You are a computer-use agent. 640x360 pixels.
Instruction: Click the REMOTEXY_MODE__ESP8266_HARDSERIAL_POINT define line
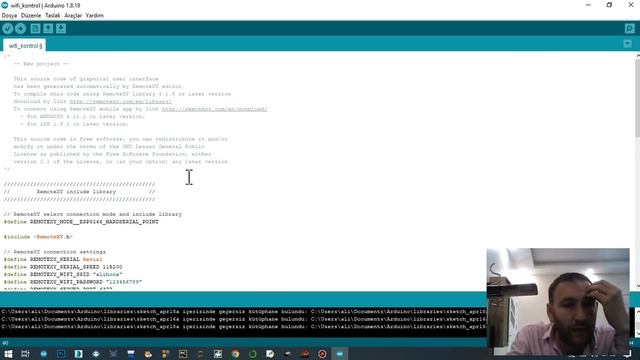(x=81, y=222)
